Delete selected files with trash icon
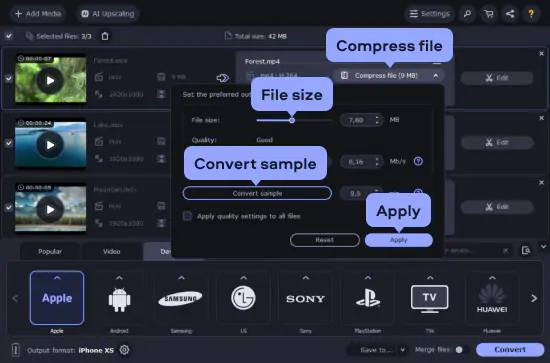The height and width of the screenshot is (363, 550). (105, 36)
